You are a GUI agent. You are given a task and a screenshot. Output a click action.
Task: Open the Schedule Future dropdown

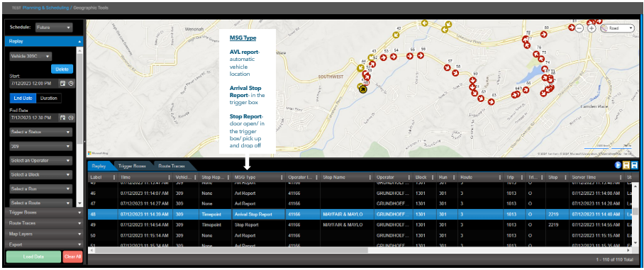pyautogui.click(x=53, y=28)
